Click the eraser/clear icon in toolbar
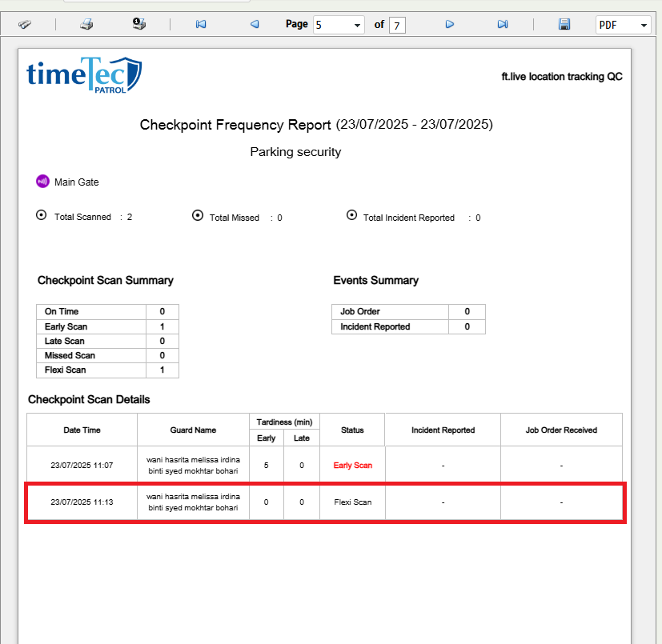The height and width of the screenshot is (644, 662). [25, 25]
